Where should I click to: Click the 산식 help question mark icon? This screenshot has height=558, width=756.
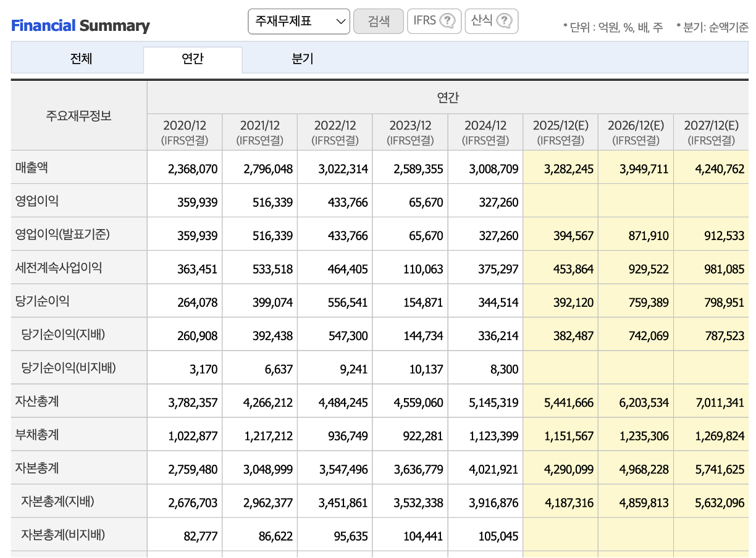[504, 21]
